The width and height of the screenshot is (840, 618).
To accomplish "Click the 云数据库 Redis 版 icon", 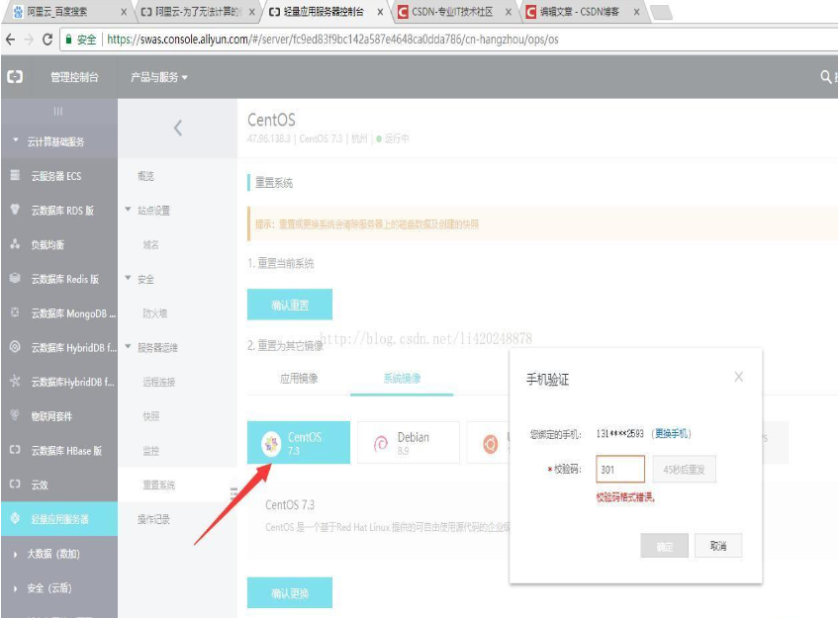I will [15, 278].
